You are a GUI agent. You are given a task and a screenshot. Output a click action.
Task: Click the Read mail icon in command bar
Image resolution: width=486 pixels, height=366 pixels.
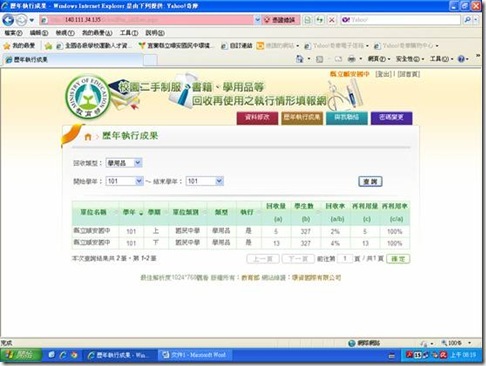tap(338, 59)
